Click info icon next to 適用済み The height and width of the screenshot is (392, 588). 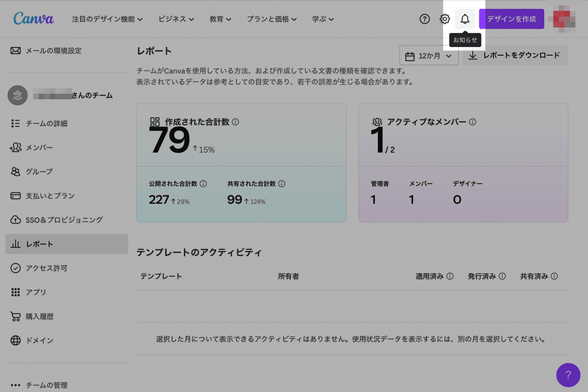(450, 276)
